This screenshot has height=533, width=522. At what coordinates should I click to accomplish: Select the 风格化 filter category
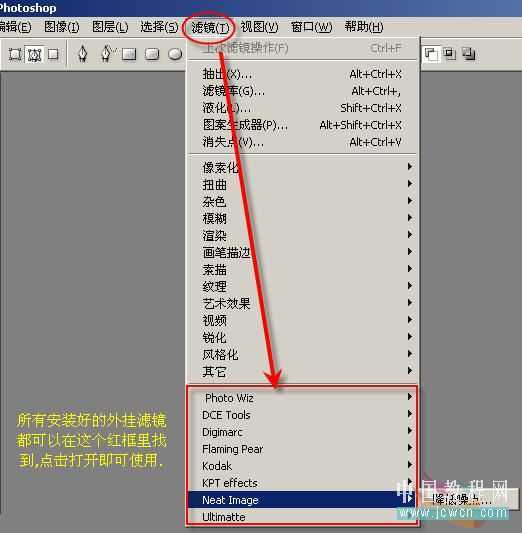pyautogui.click(x=302, y=354)
